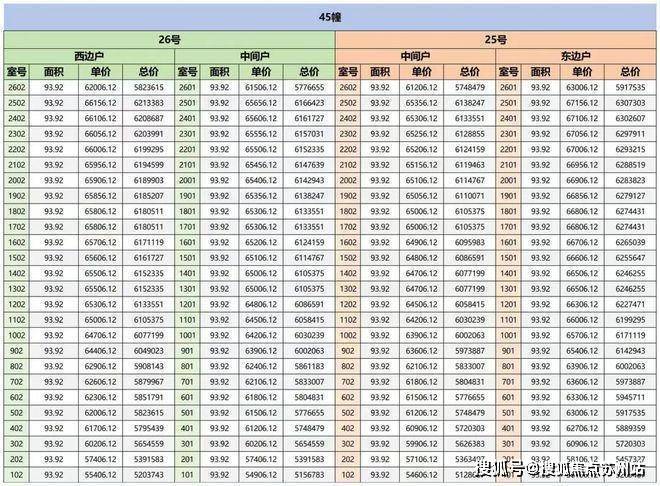Click the 中间户 header under 26号
This screenshot has height=486, width=660.
(255, 56)
